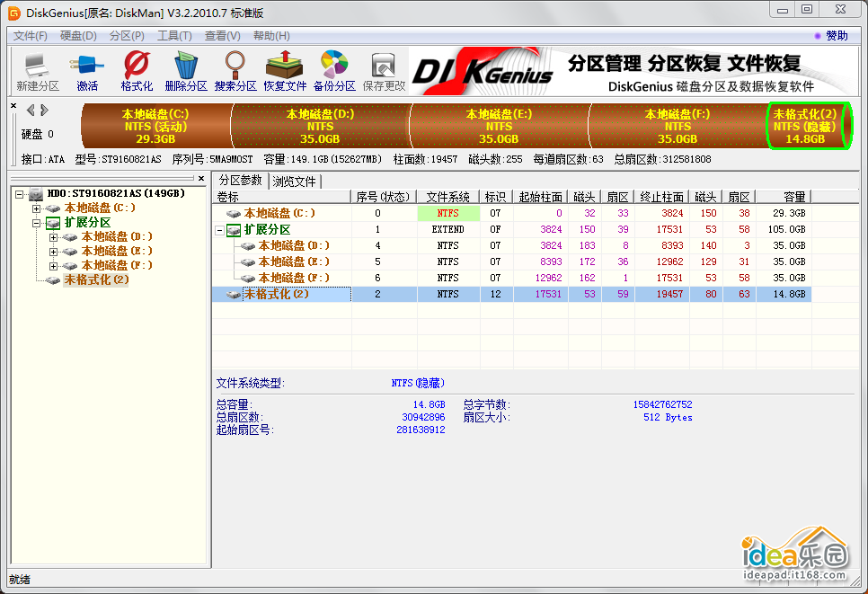Click start sector value 281638912
The image size is (868, 594).
421,430
